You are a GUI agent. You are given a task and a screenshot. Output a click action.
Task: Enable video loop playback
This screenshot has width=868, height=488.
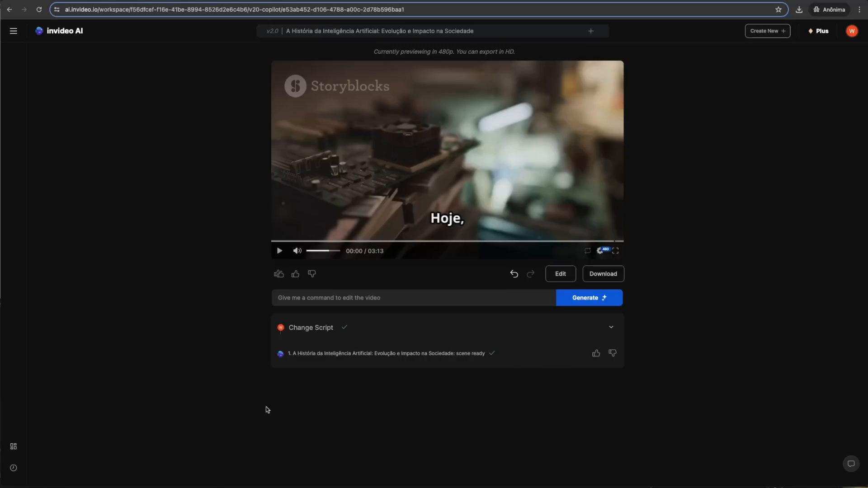pos(587,250)
